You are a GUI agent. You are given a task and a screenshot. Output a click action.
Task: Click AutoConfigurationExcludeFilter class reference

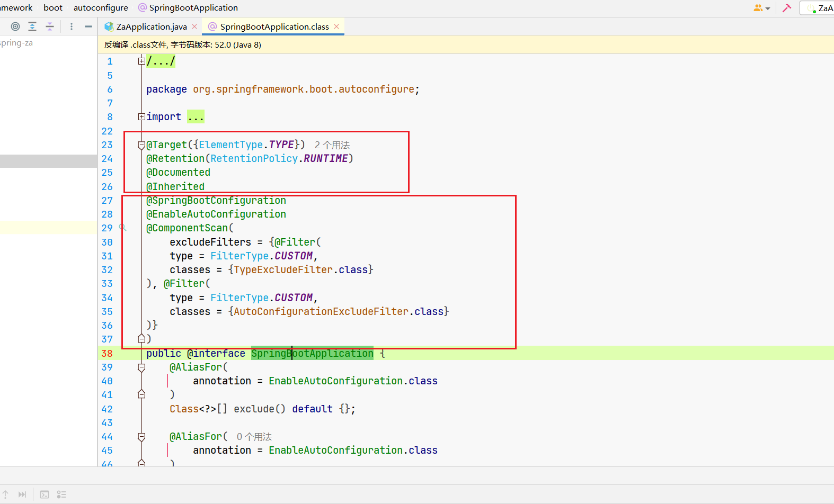(x=321, y=311)
